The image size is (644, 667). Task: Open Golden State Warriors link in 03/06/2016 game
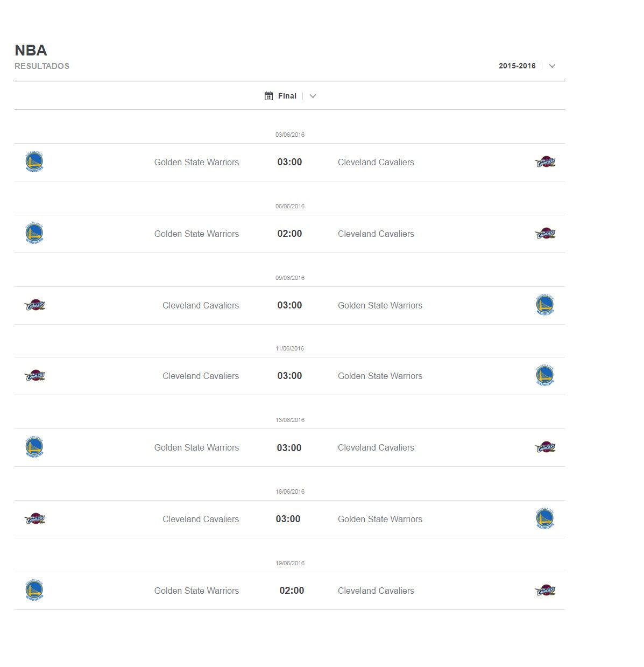click(x=196, y=162)
